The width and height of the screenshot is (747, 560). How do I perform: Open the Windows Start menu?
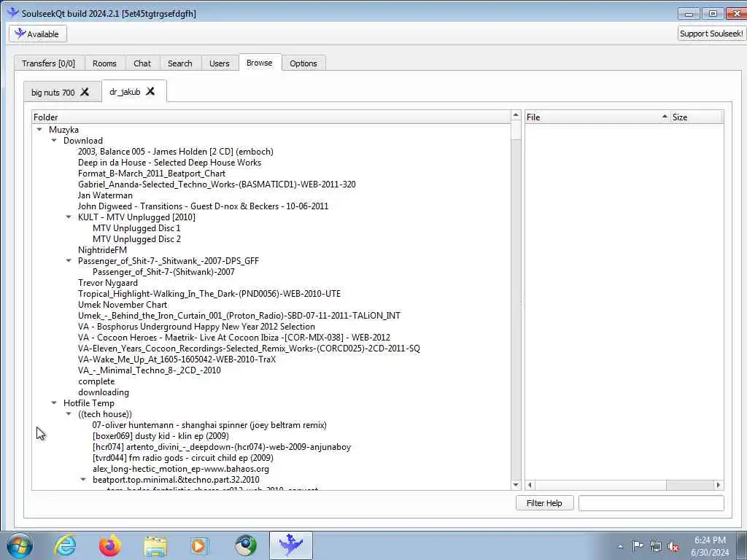pyautogui.click(x=20, y=545)
